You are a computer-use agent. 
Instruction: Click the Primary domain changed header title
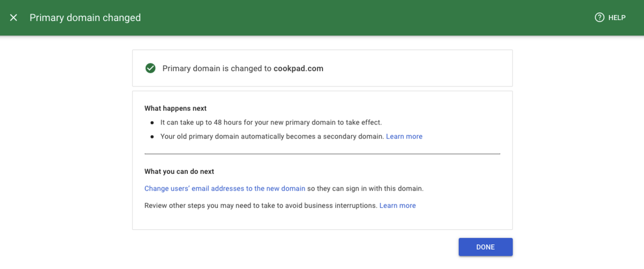click(85, 18)
